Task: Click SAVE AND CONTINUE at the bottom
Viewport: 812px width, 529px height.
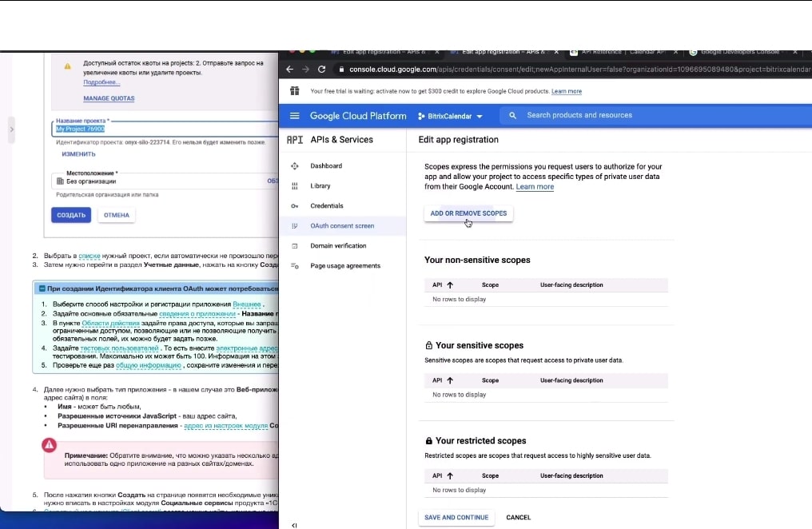Action: (456, 517)
